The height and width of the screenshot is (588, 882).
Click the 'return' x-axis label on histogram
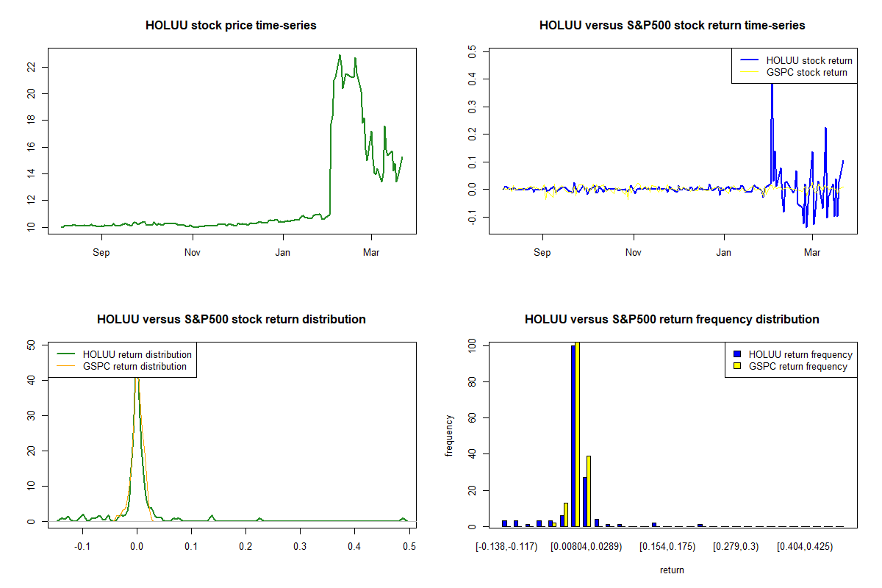point(672,570)
